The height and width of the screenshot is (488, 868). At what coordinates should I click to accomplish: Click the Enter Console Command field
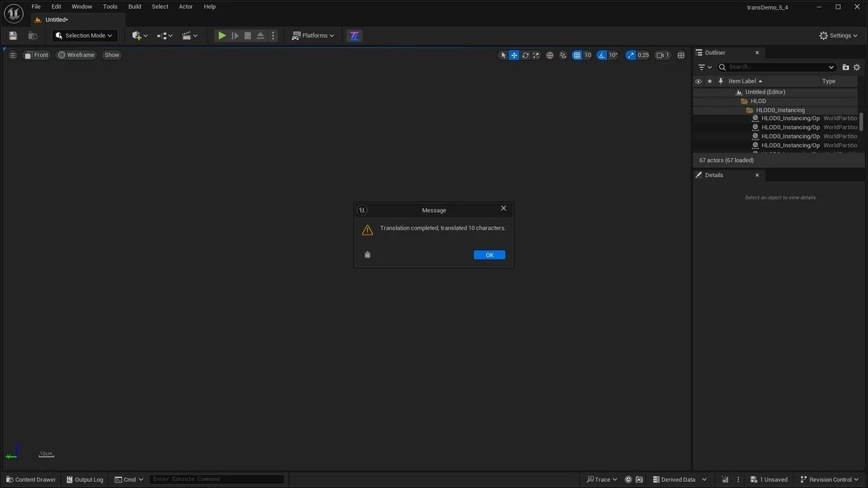(216, 479)
